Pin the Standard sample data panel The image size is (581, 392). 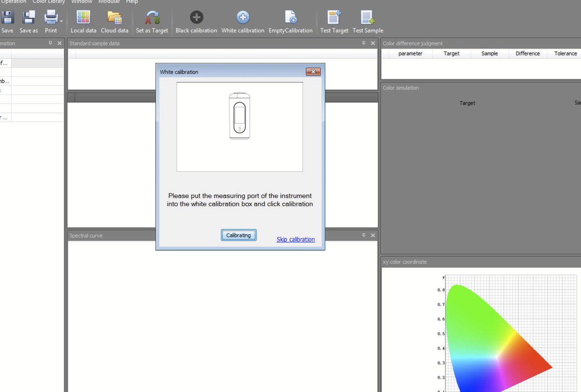click(364, 43)
